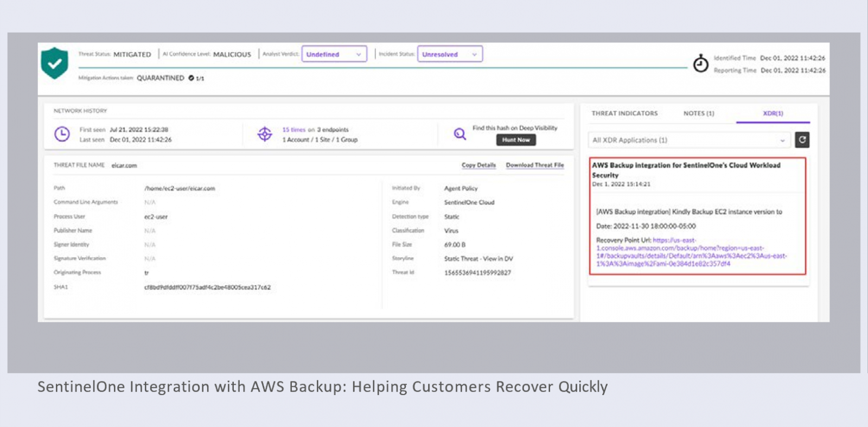
Task: Click the 1 Account / 1 Site / 1 Group text
Action: pos(320,139)
